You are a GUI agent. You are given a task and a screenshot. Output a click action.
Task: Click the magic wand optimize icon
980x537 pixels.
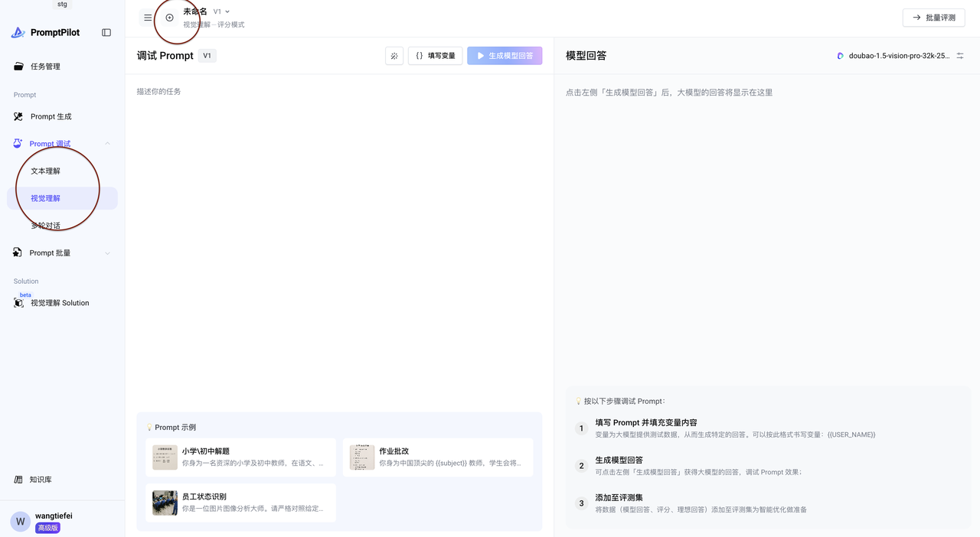pos(394,56)
